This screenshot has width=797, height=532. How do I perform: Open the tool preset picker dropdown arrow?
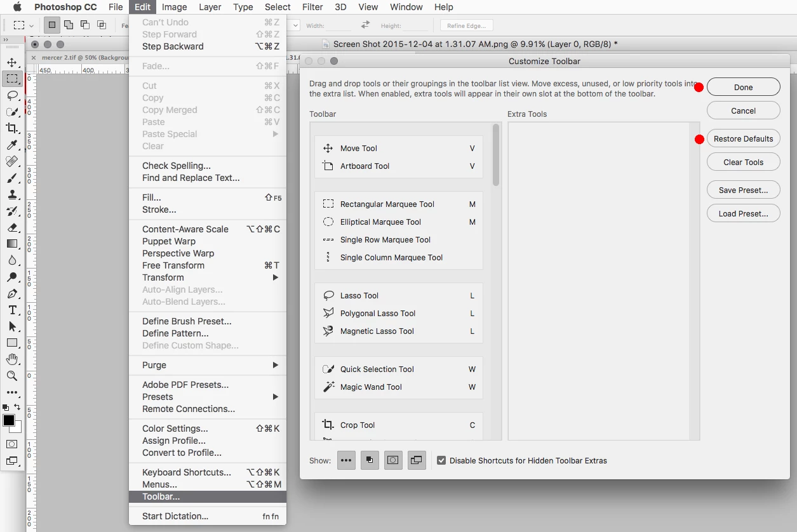point(31,26)
